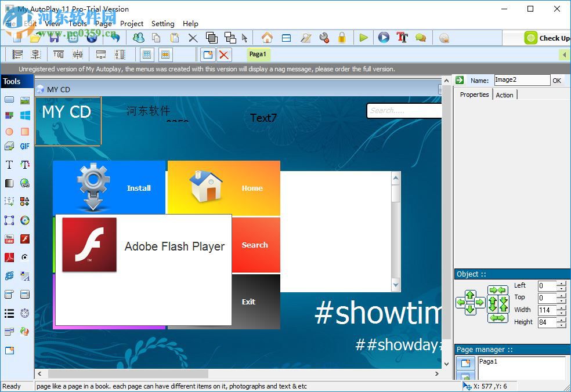Open the red TT text style icon
Screen dimensions: 571x392
tap(402, 38)
